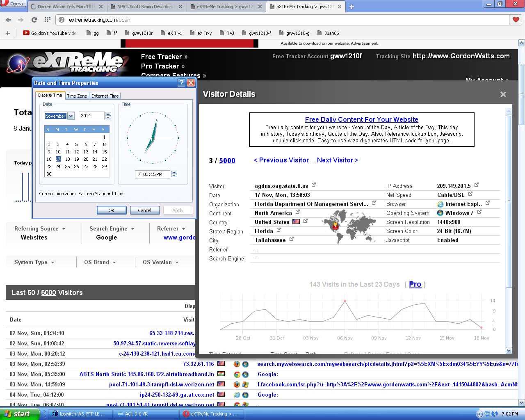
Task: Open a new tab with plus icon
Action: [x=352, y=7]
